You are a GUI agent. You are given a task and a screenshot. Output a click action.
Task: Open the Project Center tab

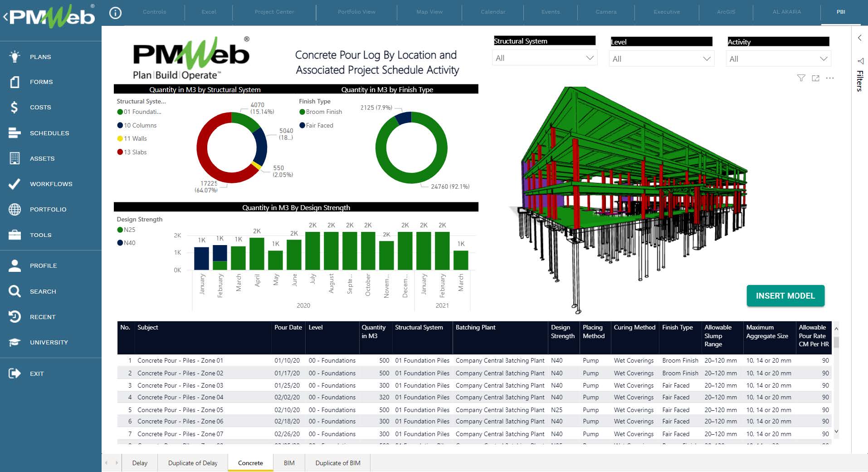click(274, 12)
